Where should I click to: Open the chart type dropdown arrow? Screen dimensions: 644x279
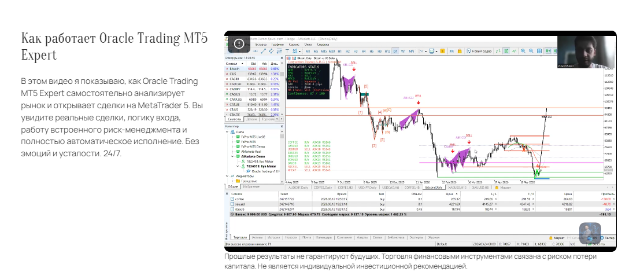426,52
